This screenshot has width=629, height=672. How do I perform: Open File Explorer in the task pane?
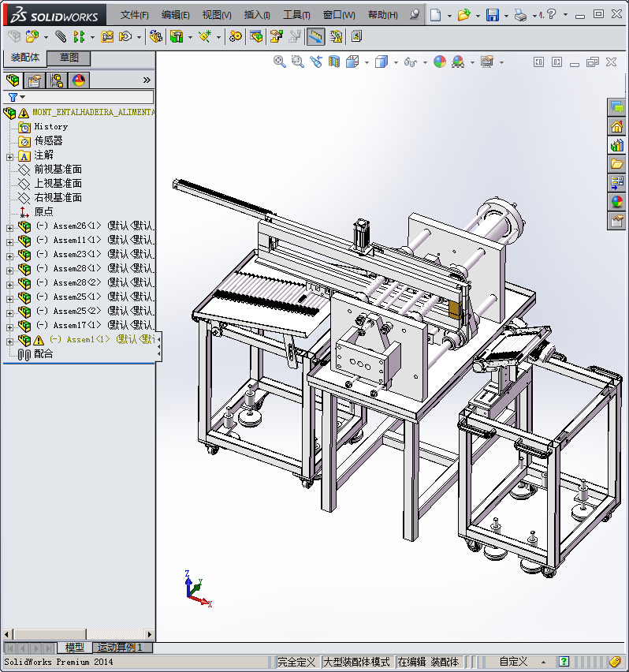[616, 164]
